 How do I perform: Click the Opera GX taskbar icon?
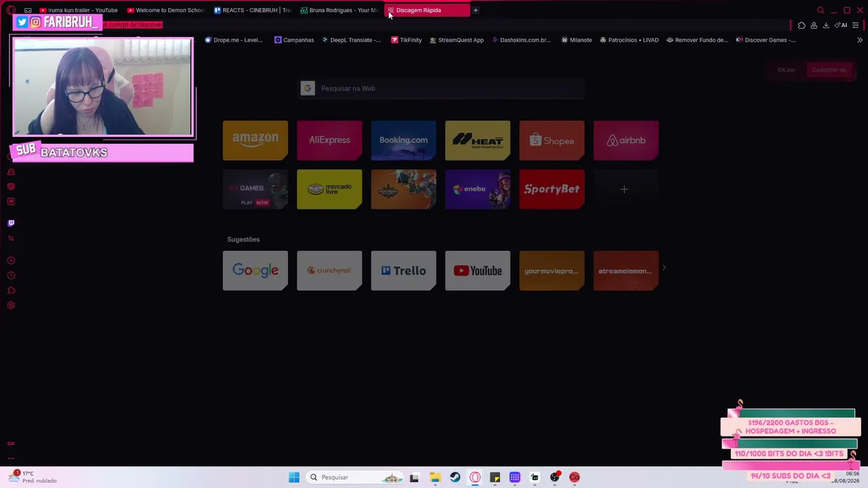[475, 477]
